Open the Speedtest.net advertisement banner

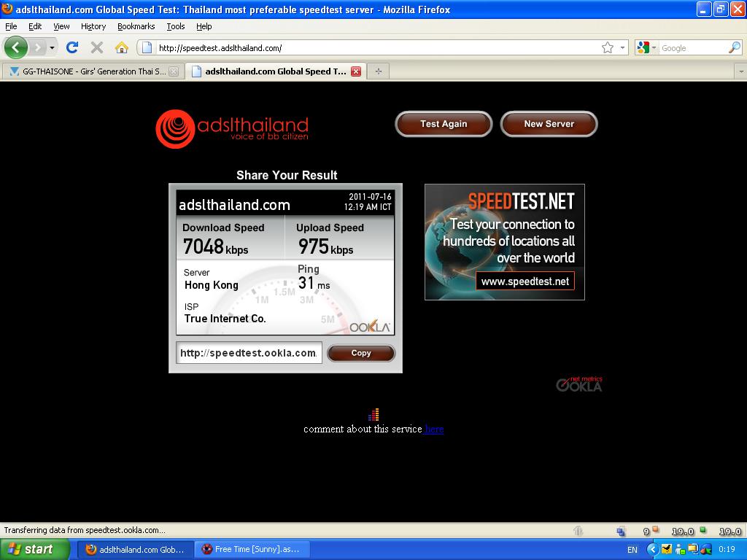505,242
